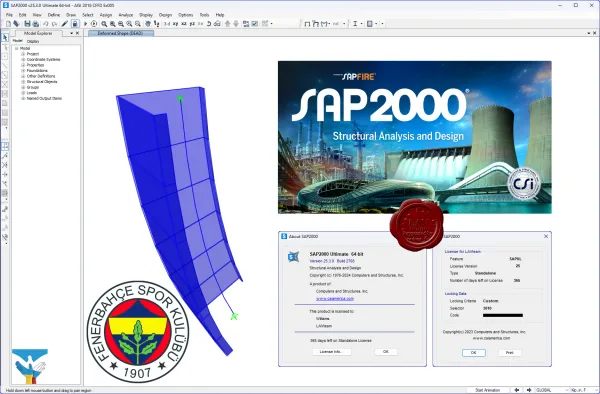Screen dimensions: 600x394
Task: Click the Run Analysis play icon
Action: click(85, 24)
